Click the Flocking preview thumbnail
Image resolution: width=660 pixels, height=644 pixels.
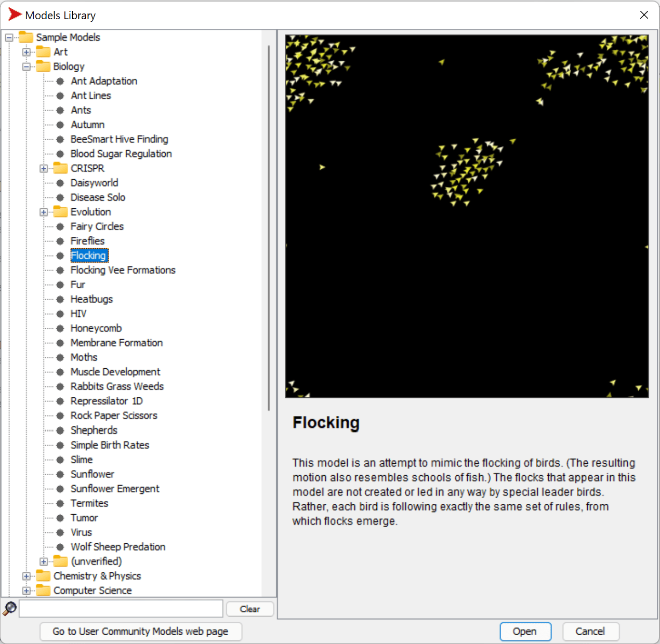click(466, 214)
